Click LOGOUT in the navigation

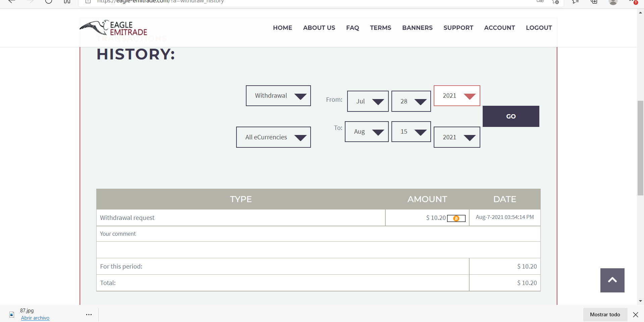pyautogui.click(x=539, y=28)
